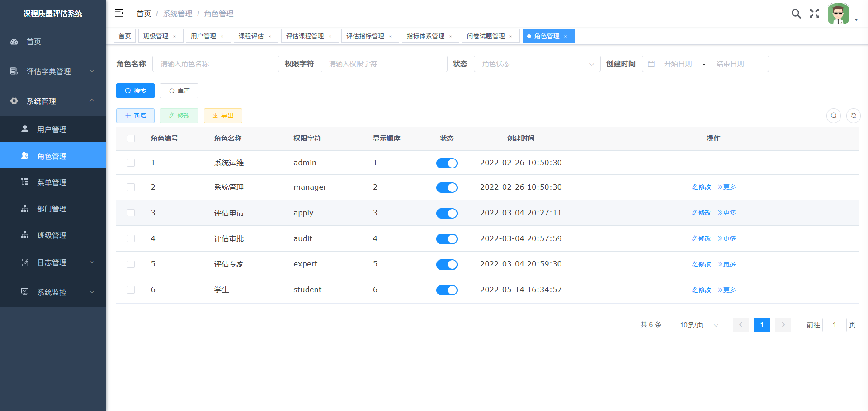Click the 新增 button
This screenshot has height=411, width=868.
[x=135, y=116]
